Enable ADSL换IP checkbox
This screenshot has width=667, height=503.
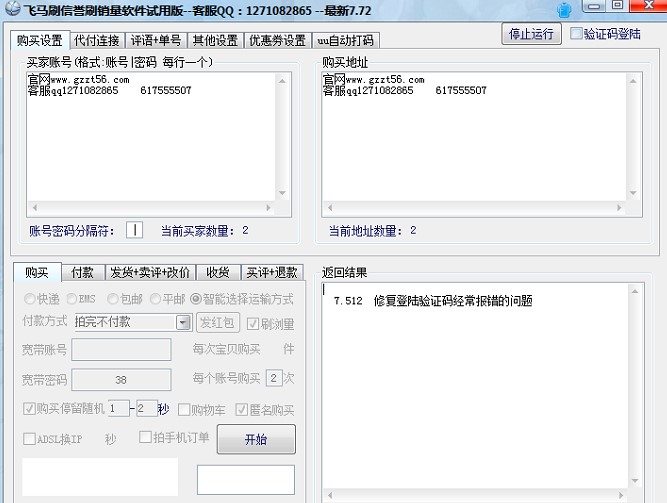coord(29,439)
